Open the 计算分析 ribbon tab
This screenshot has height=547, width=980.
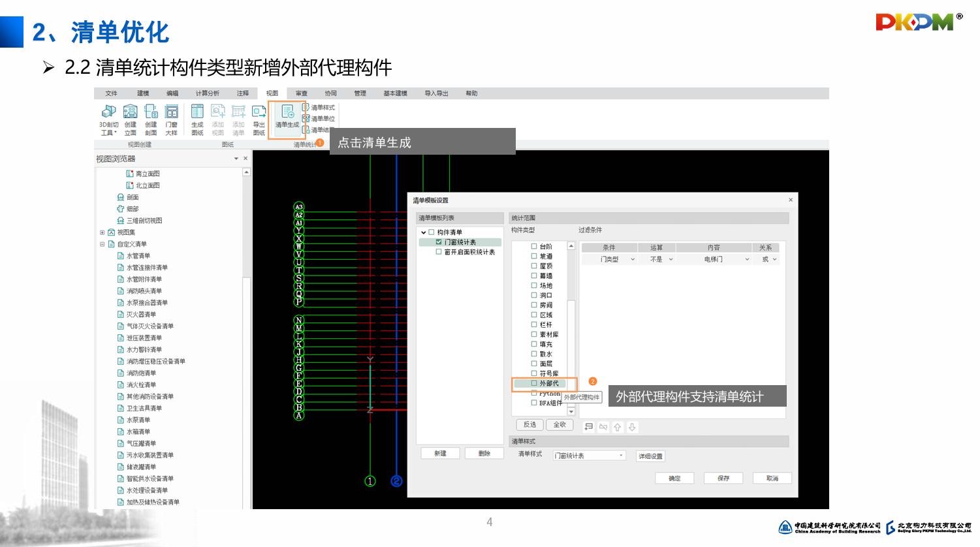tap(207, 93)
